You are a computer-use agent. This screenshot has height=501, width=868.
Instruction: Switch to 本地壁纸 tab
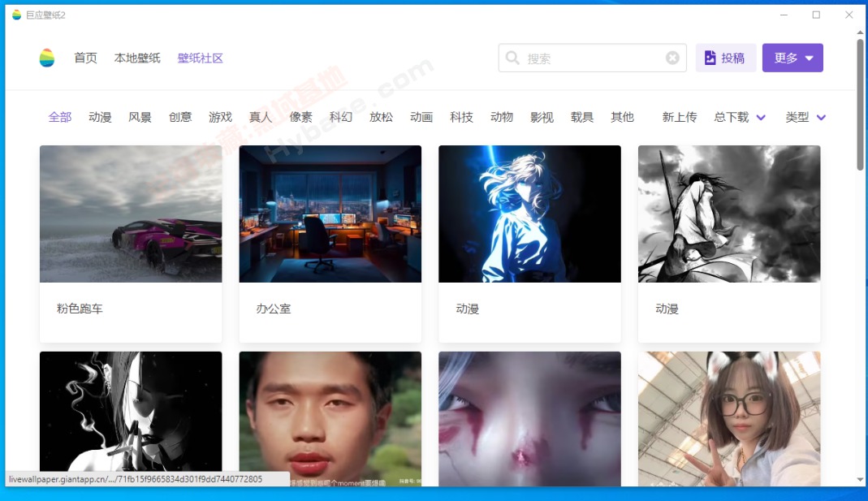click(137, 58)
